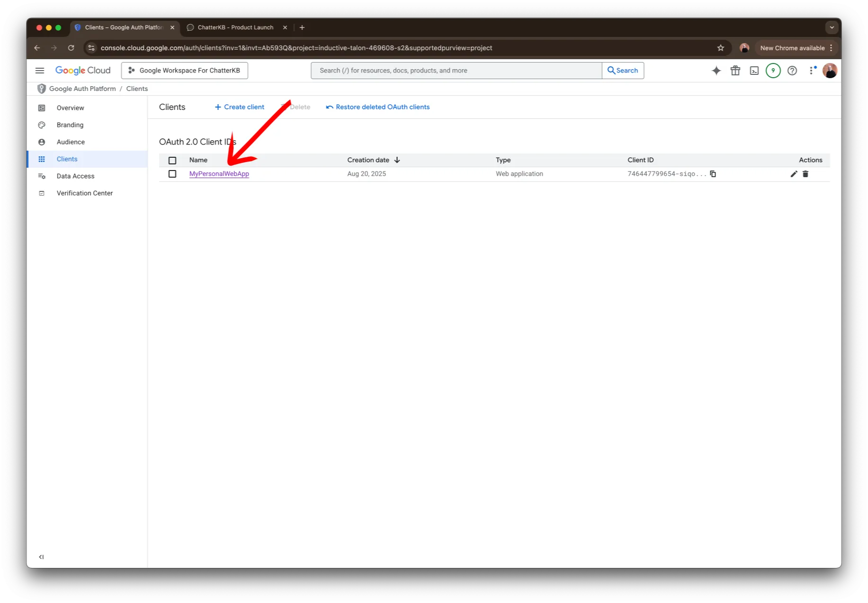Copy the Client ID to clipboard
868x603 pixels.
point(713,174)
